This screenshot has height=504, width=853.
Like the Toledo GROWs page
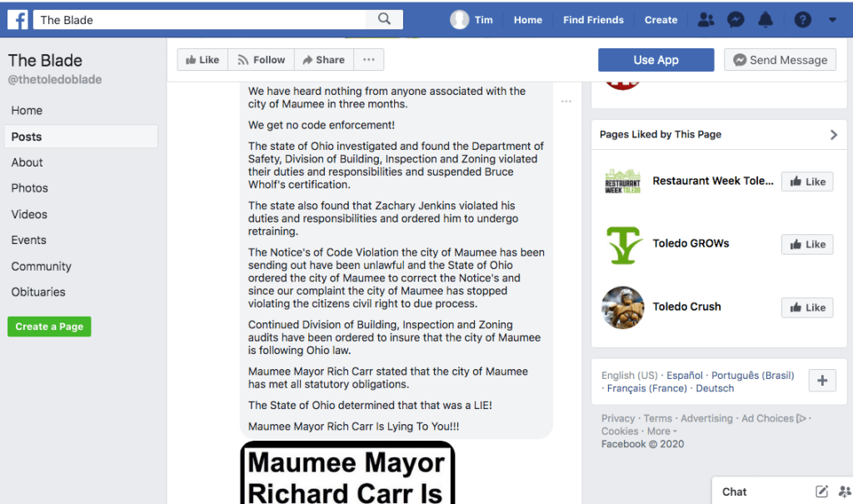pyautogui.click(x=806, y=244)
